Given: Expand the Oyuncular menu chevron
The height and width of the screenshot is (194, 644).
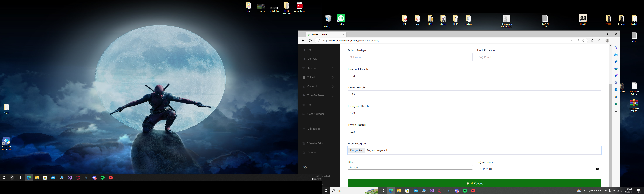Looking at the screenshot, I should click(333, 87).
